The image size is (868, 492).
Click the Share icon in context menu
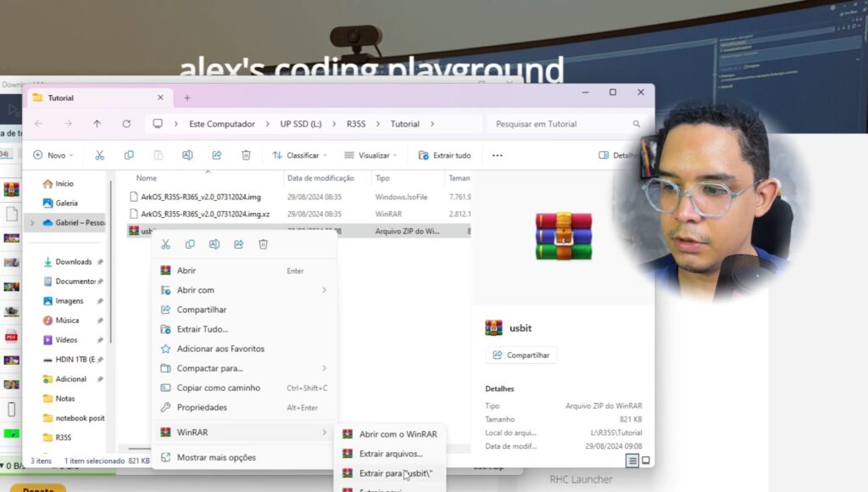[238, 244]
